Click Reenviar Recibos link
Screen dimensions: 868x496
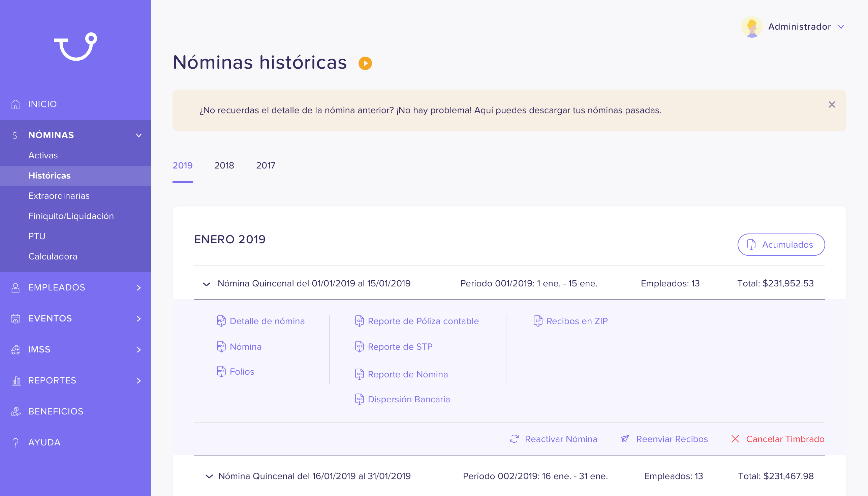pos(672,439)
